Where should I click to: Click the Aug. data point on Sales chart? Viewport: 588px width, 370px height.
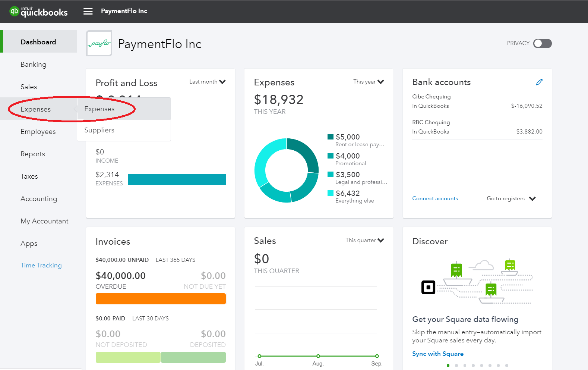tap(318, 356)
